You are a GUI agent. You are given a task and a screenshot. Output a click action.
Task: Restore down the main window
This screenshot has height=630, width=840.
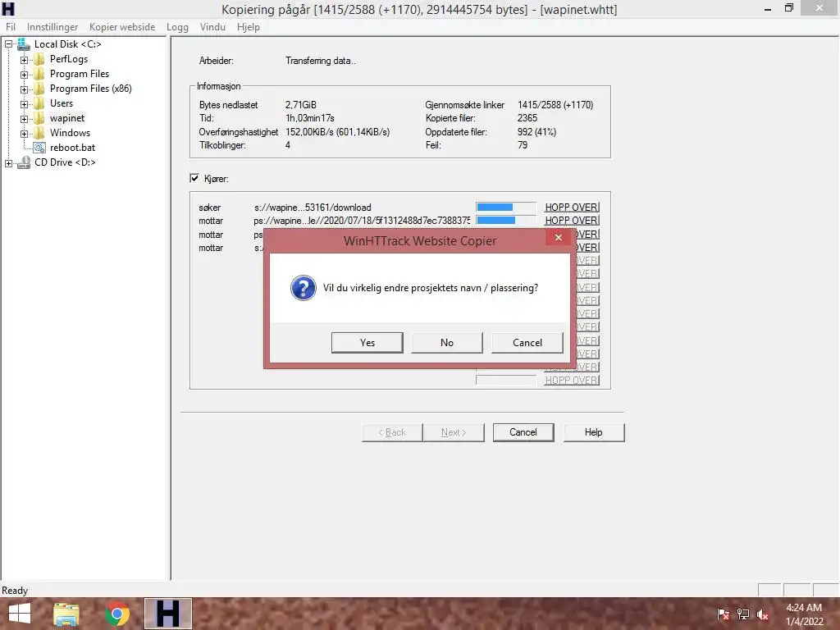[788, 8]
